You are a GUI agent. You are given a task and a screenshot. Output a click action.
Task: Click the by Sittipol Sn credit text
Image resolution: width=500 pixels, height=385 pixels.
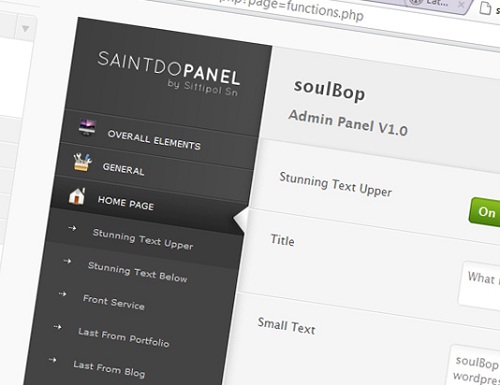point(203,88)
